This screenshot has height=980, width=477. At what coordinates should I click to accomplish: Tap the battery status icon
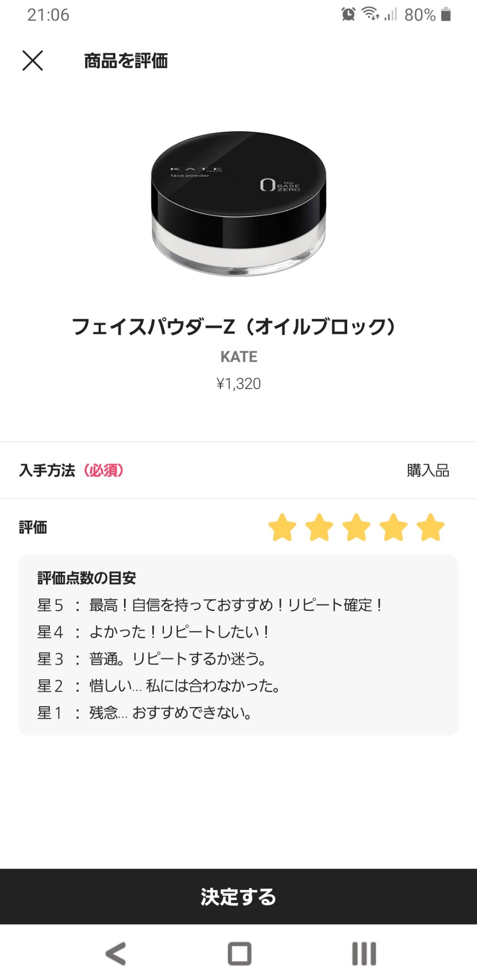pyautogui.click(x=446, y=14)
